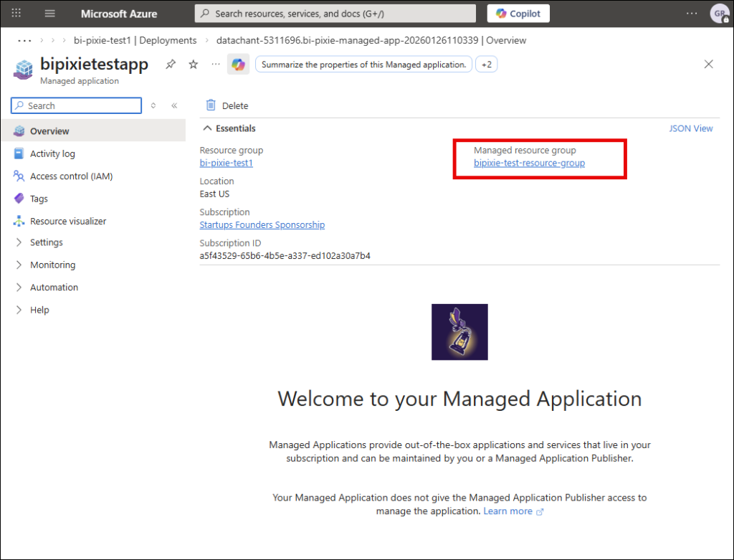Collapse the Essentials section
Screen dimensions: 734x560
(208, 128)
